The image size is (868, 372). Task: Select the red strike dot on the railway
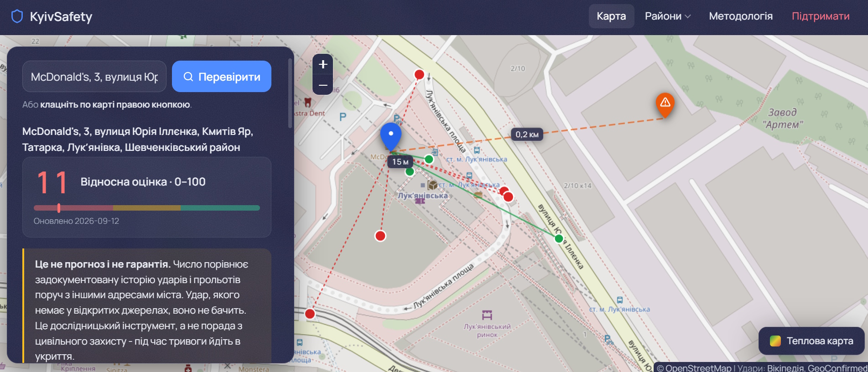click(310, 314)
